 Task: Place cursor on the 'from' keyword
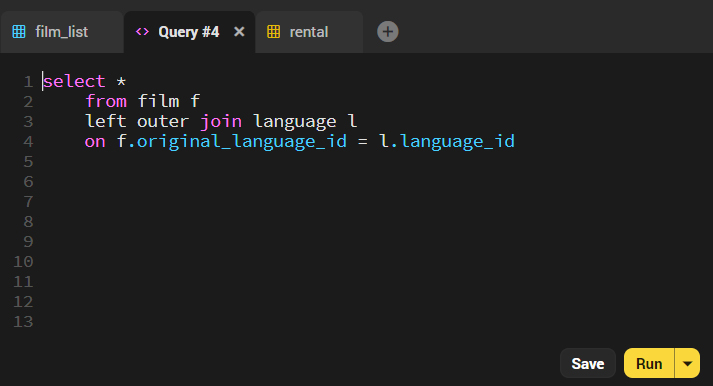pyautogui.click(x=106, y=101)
